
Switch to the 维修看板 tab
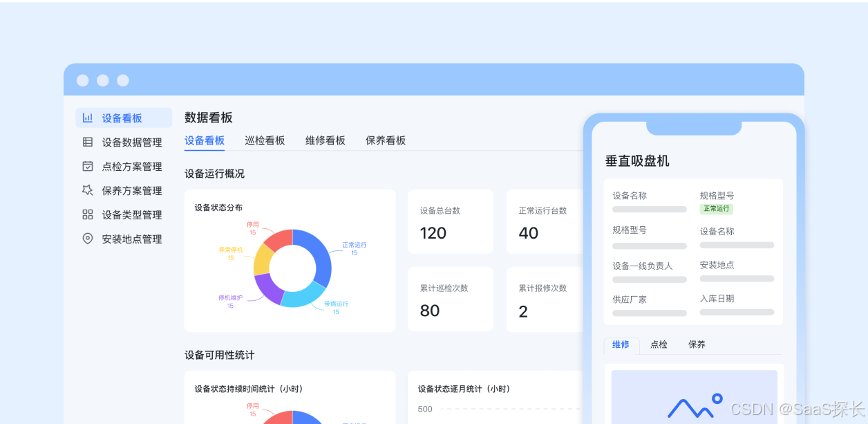[x=325, y=140]
